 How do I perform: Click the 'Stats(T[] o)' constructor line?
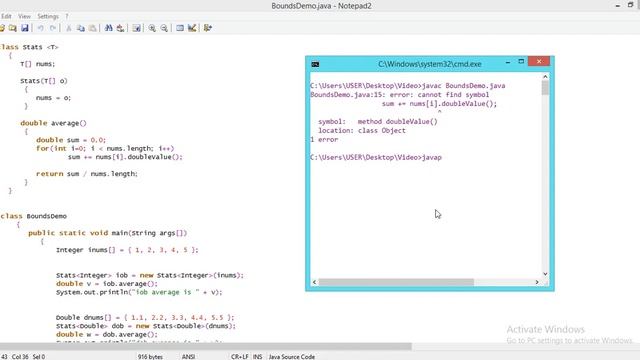point(44,81)
